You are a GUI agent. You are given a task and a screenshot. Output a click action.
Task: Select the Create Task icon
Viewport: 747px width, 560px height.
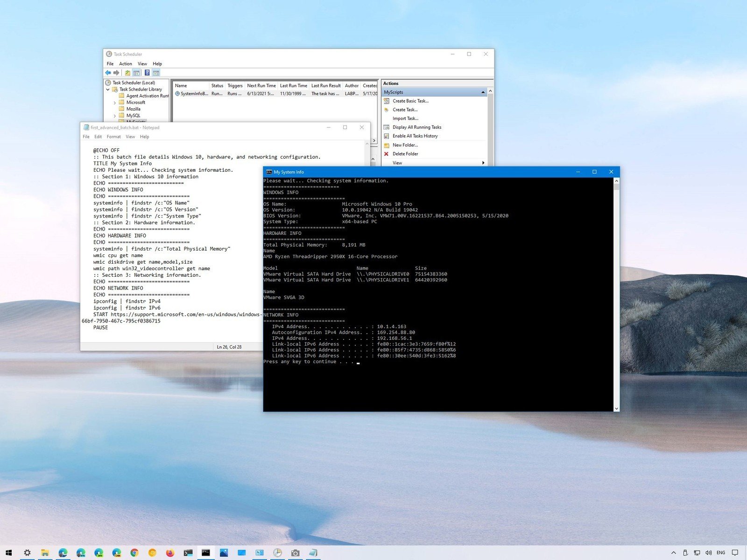click(387, 110)
